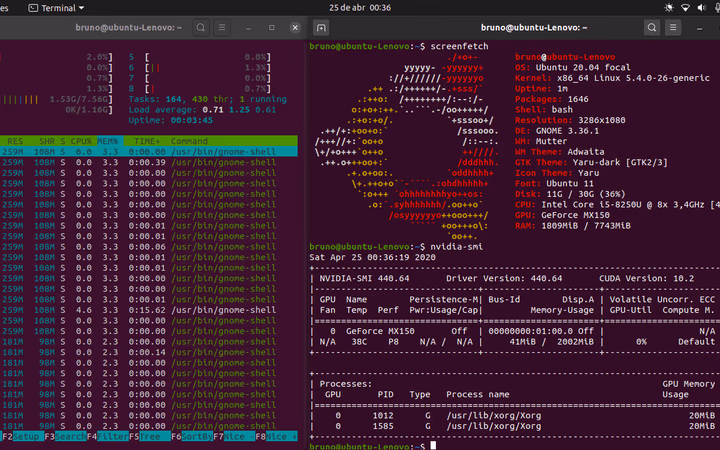Select gnome-shell row with time 0:15.62

coord(149,310)
